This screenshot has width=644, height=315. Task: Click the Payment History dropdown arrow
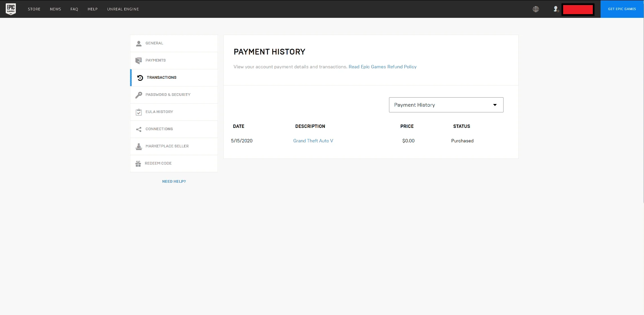click(x=495, y=105)
